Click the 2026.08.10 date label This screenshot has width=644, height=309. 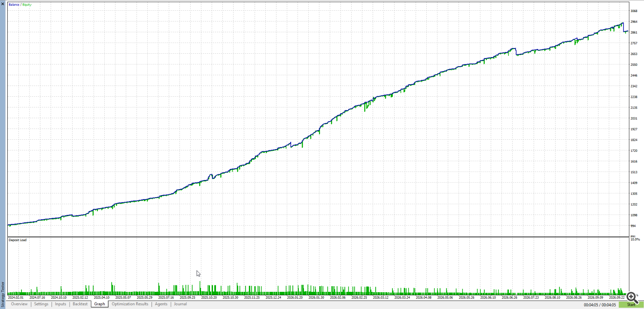(x=553, y=297)
